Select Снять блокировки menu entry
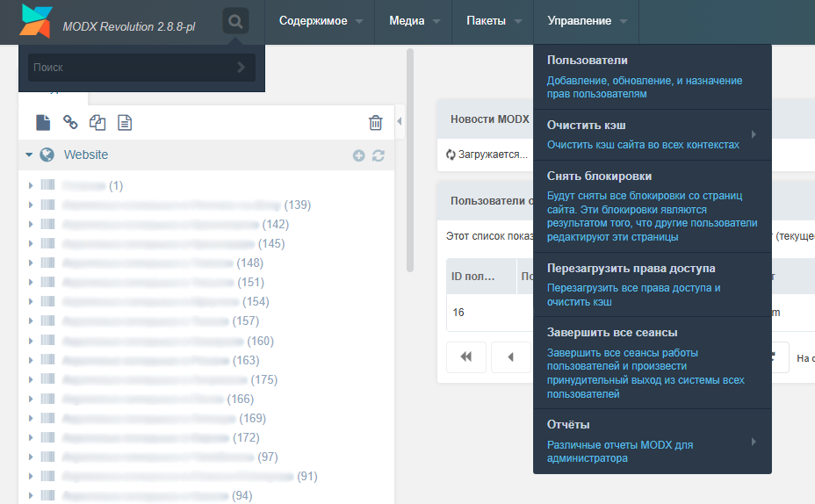This screenshot has width=815, height=504. tap(653, 206)
